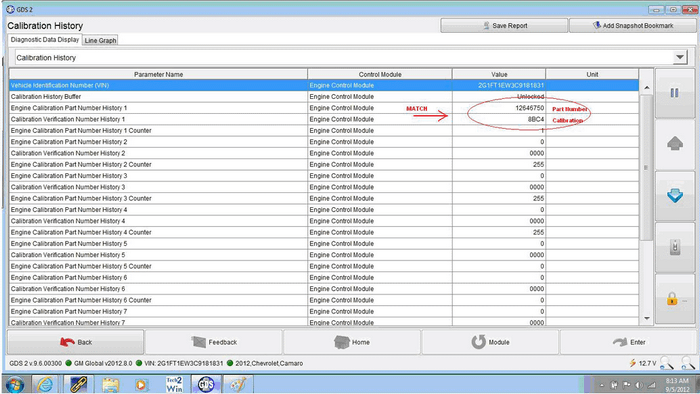Click the red Back arrow button
Viewport: 700px width, 394px height.
coord(75,342)
